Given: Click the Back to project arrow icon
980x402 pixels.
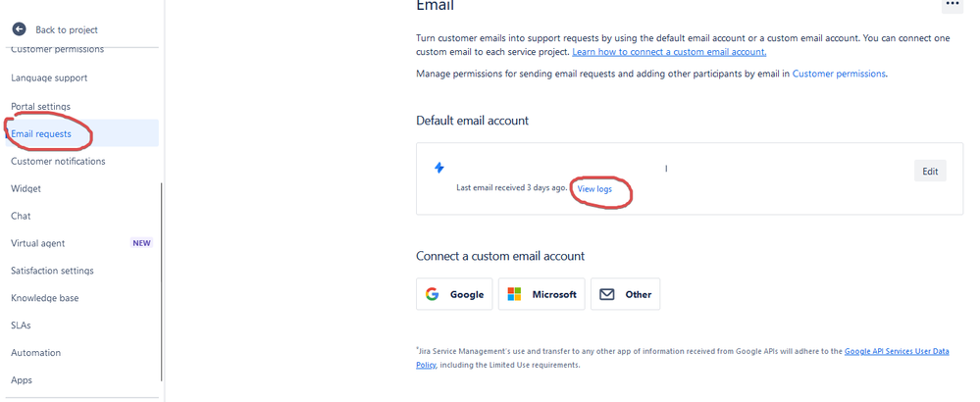Looking at the screenshot, I should point(20,29).
